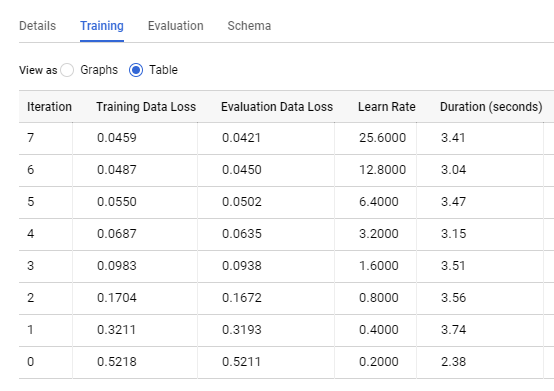Click learn rate value 12.8000
554x391 pixels.
coord(383,170)
